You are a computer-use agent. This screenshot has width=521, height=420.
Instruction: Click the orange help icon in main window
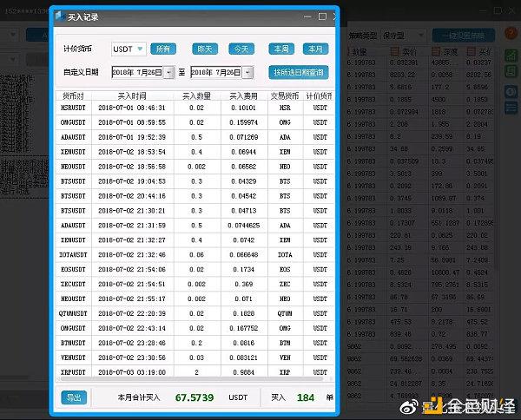[x=511, y=34]
